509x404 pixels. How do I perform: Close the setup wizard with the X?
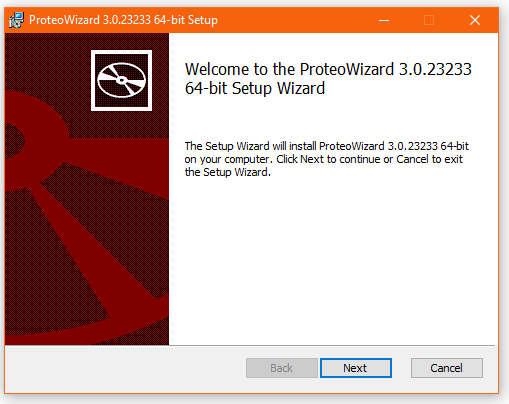475,20
